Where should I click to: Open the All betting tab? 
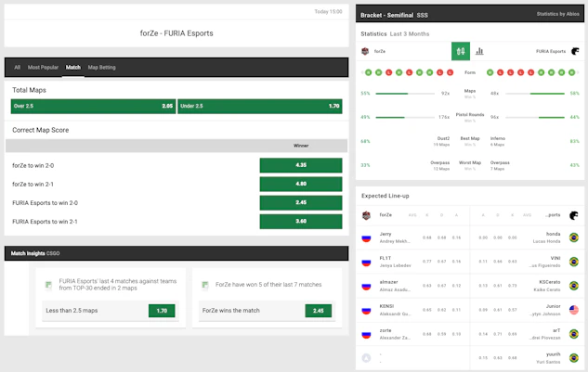(x=18, y=68)
